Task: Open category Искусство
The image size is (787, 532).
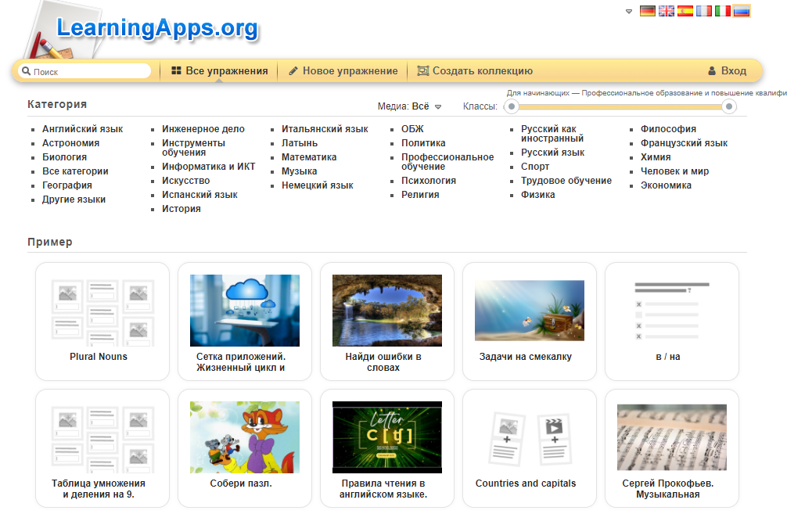Action: (x=185, y=181)
